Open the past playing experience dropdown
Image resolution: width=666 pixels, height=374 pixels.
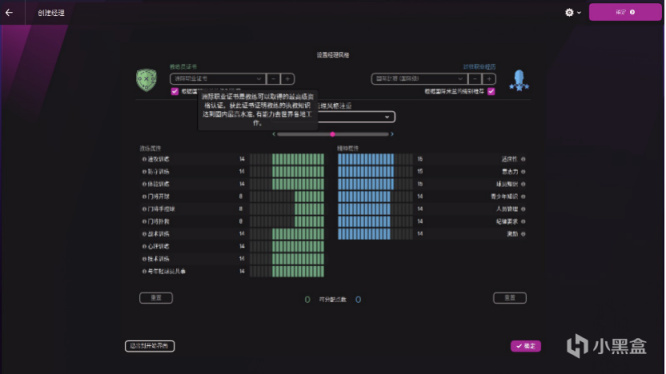coord(419,79)
